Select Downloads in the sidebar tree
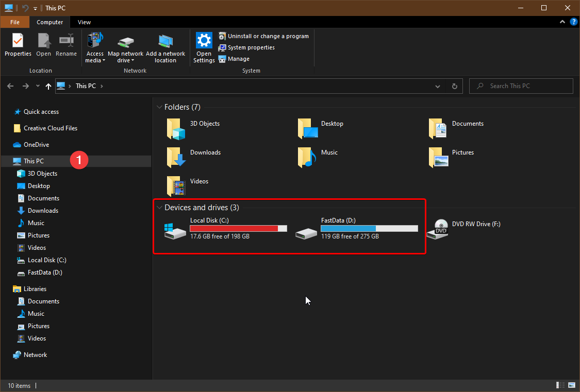The height and width of the screenshot is (392, 580). pos(38,211)
